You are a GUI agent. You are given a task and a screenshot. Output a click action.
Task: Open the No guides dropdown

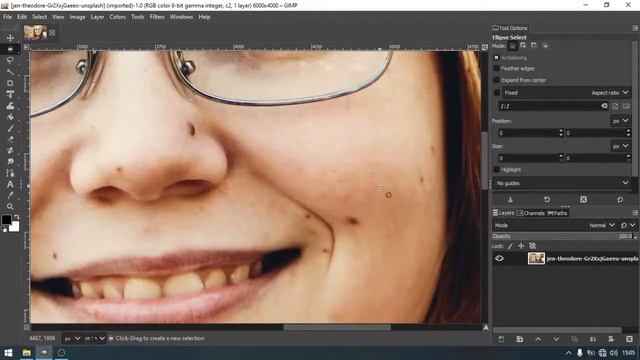pos(562,183)
